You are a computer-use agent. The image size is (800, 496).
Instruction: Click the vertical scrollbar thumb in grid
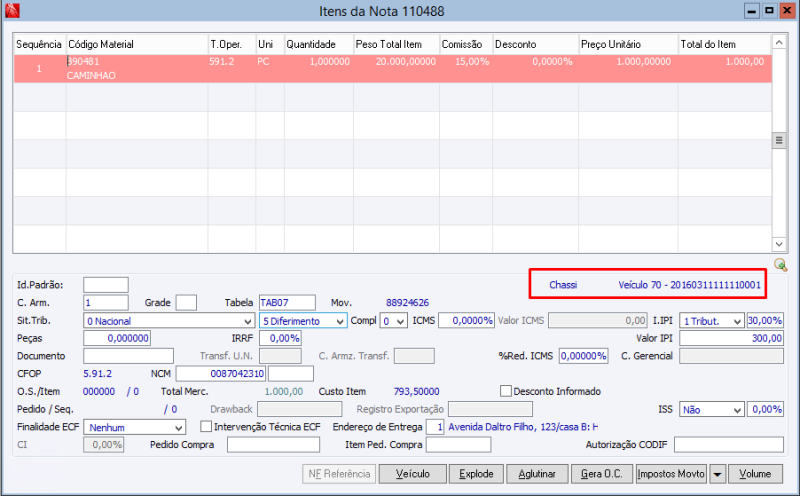click(x=779, y=140)
